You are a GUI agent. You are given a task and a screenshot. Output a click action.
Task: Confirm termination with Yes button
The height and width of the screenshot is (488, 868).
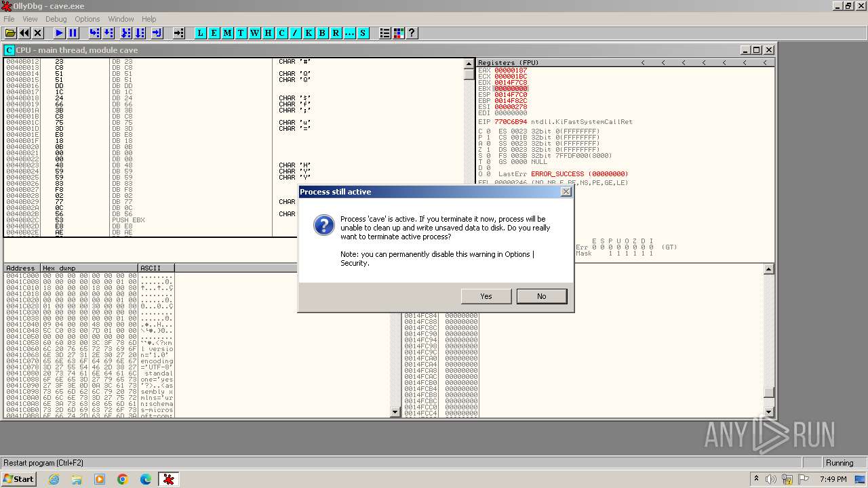coord(486,296)
